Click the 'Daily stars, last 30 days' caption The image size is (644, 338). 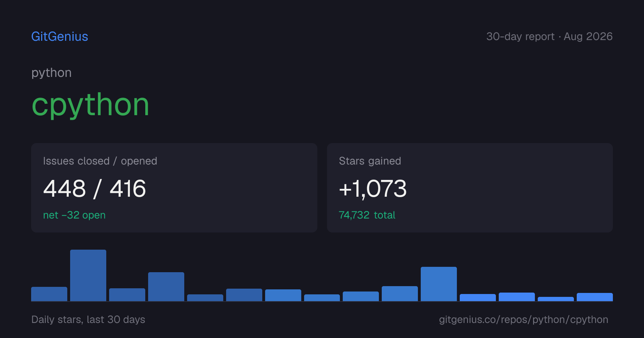(88, 319)
